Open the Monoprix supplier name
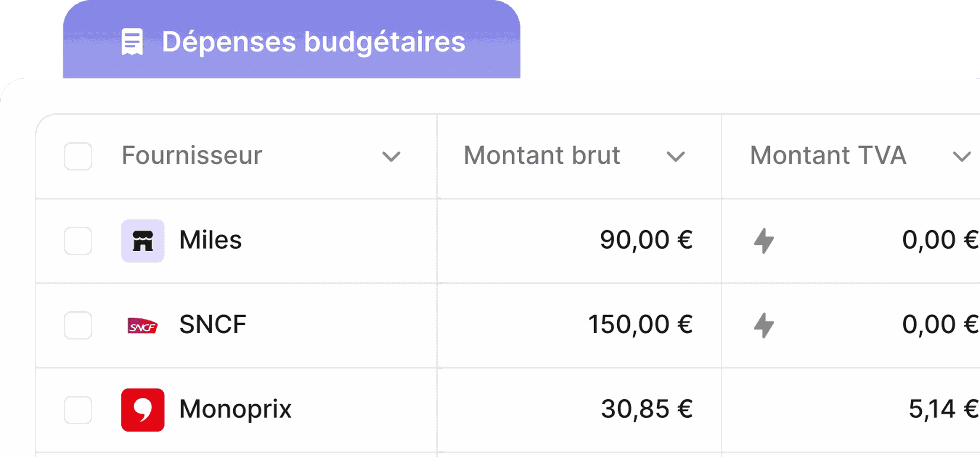This screenshot has width=980, height=457. (235, 409)
